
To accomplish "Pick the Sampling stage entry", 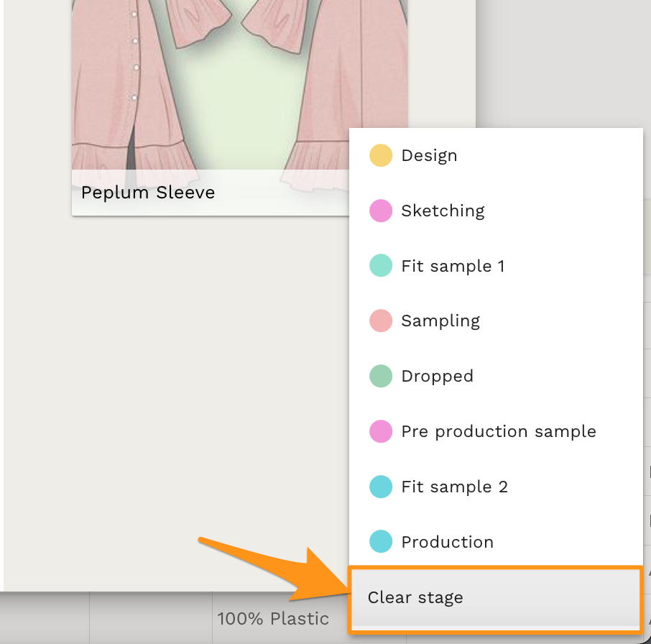I will click(x=440, y=321).
